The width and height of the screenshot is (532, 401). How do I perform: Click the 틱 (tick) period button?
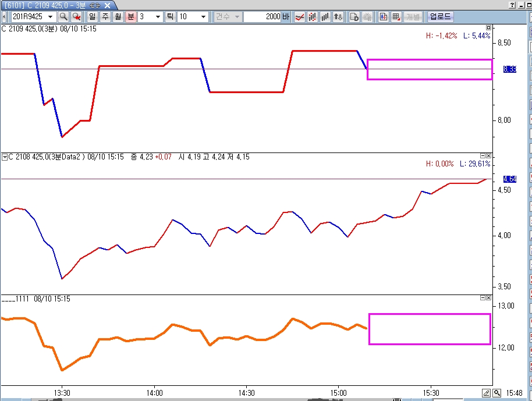tap(170, 17)
